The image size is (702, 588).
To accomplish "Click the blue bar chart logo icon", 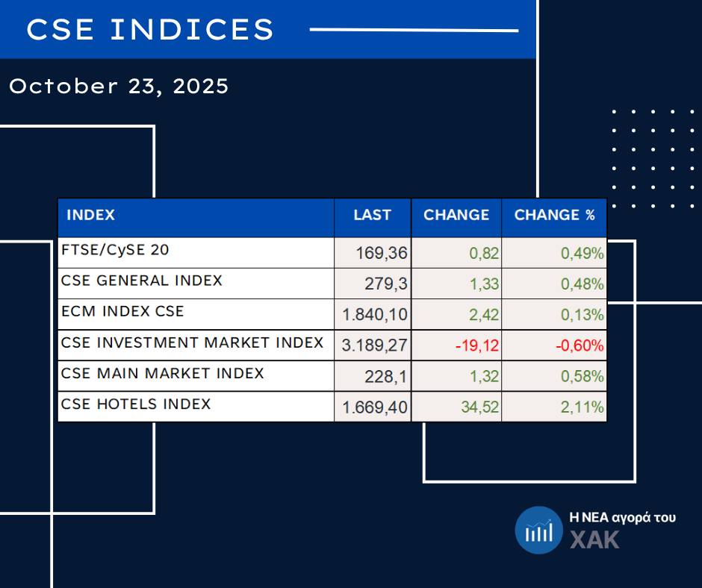I will pyautogui.click(x=538, y=531).
